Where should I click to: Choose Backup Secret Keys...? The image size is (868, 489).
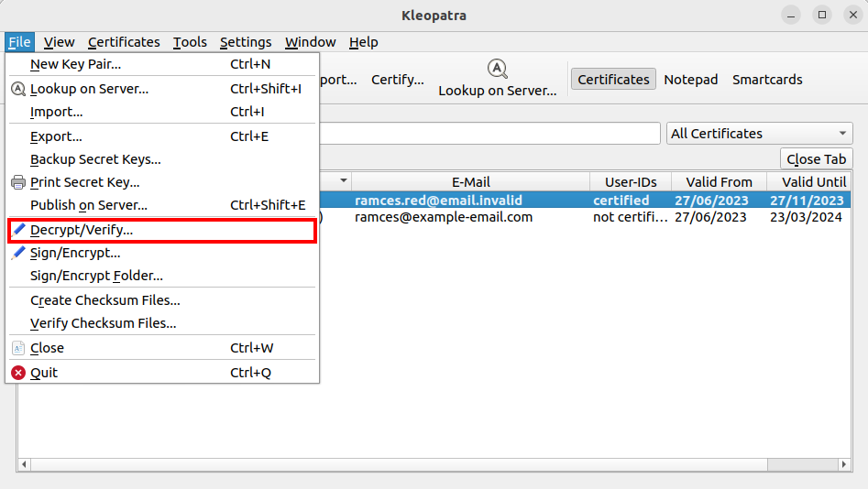click(x=162, y=159)
